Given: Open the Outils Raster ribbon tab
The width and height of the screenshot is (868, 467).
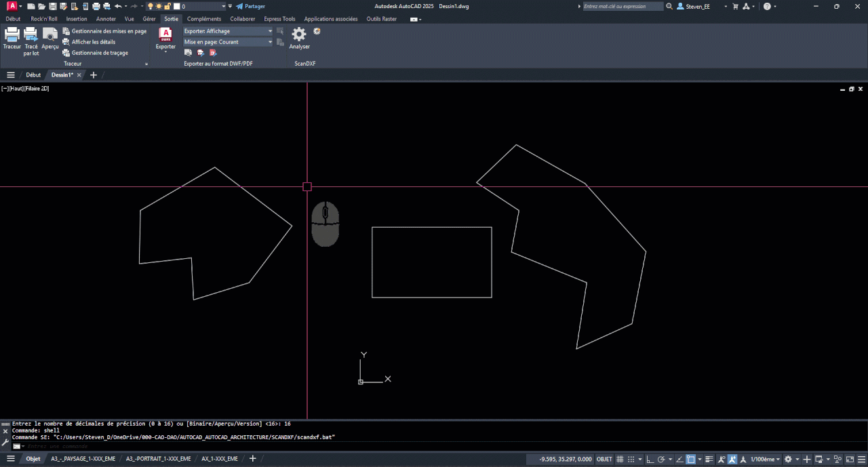Looking at the screenshot, I should [382, 19].
